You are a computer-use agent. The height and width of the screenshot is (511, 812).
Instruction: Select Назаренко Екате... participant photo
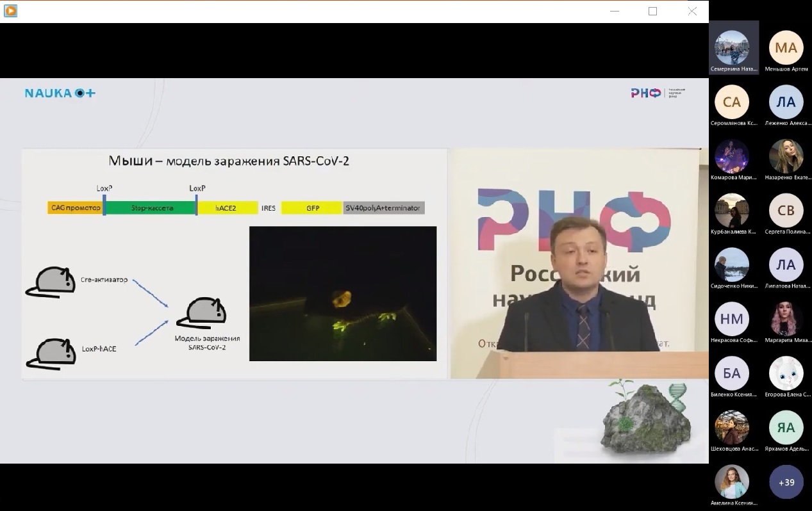point(786,156)
